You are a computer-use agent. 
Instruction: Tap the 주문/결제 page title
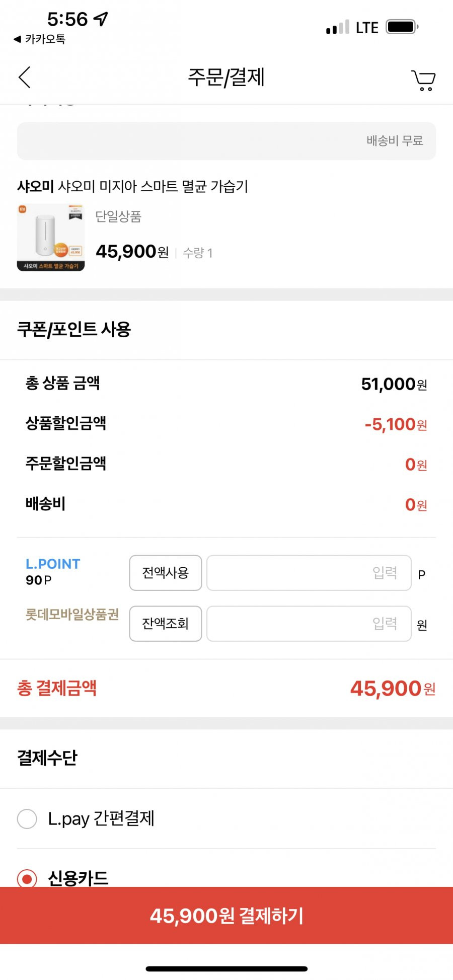(226, 77)
